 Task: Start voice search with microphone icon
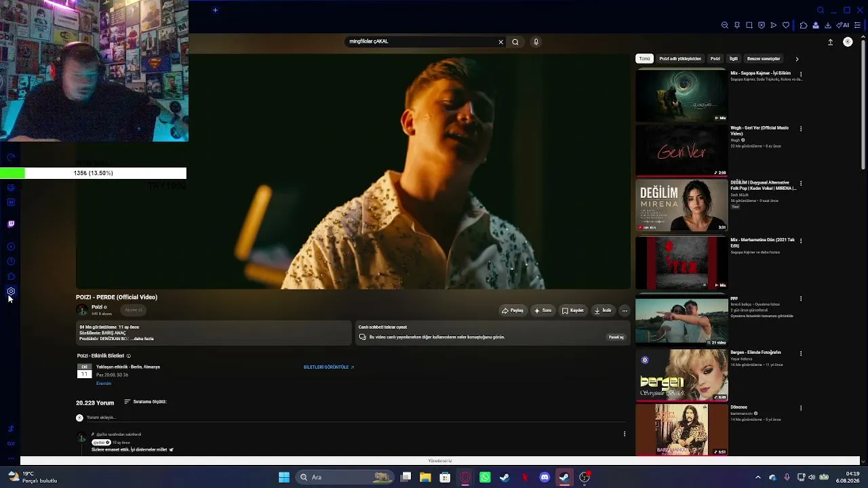pos(536,42)
